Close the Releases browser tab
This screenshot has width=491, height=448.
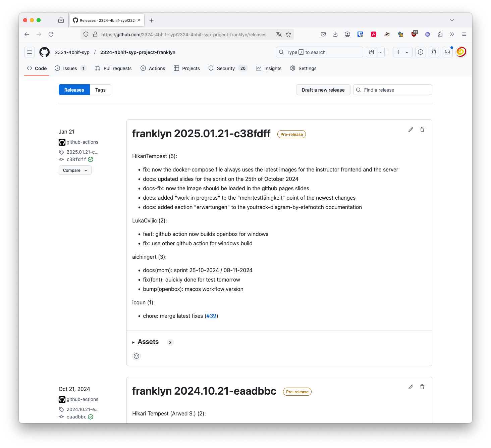(139, 20)
